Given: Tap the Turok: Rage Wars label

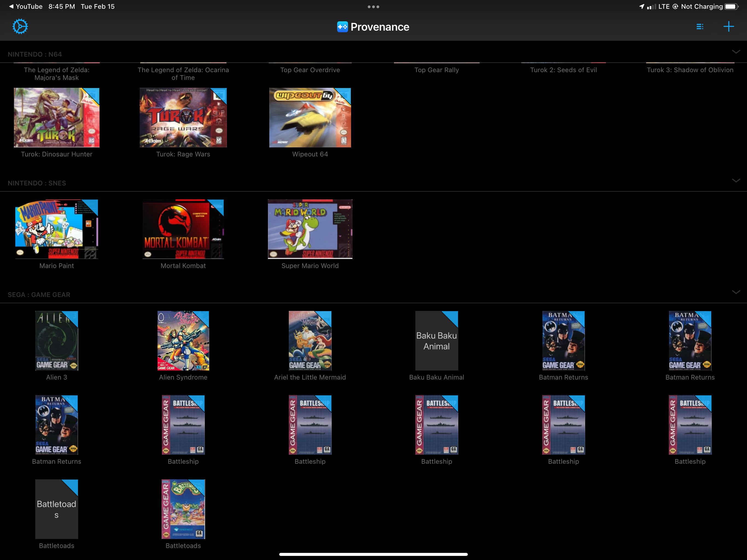Looking at the screenshot, I should tap(183, 154).
